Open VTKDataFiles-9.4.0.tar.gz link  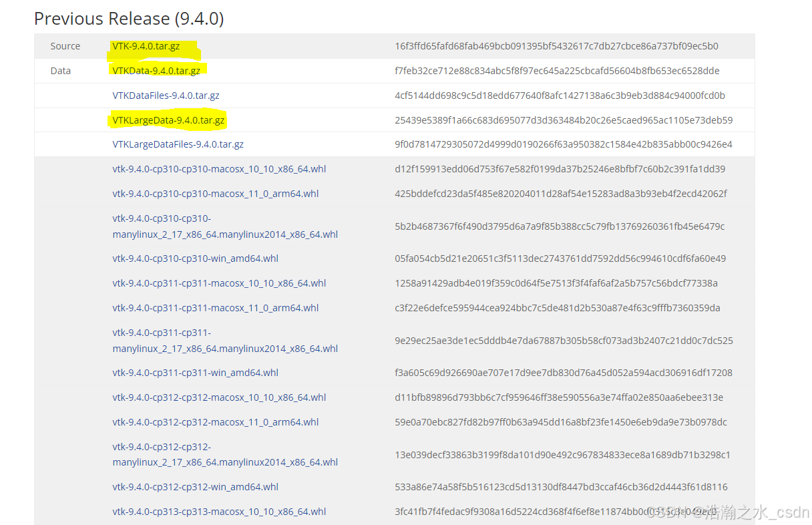point(166,96)
